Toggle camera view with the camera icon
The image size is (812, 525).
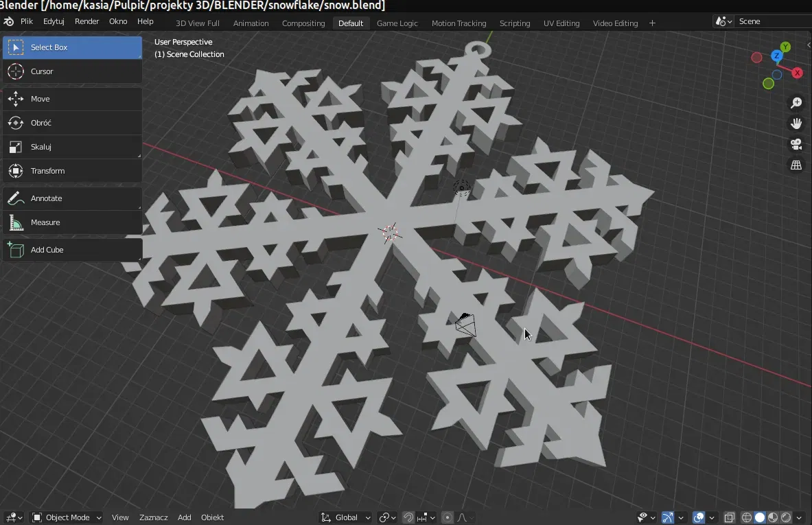(x=796, y=144)
